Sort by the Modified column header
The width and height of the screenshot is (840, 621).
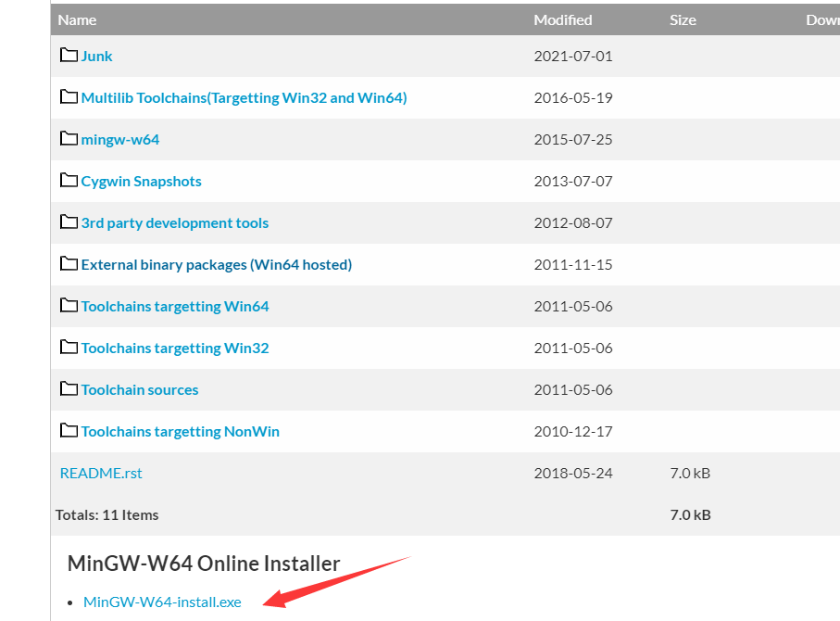pyautogui.click(x=563, y=19)
